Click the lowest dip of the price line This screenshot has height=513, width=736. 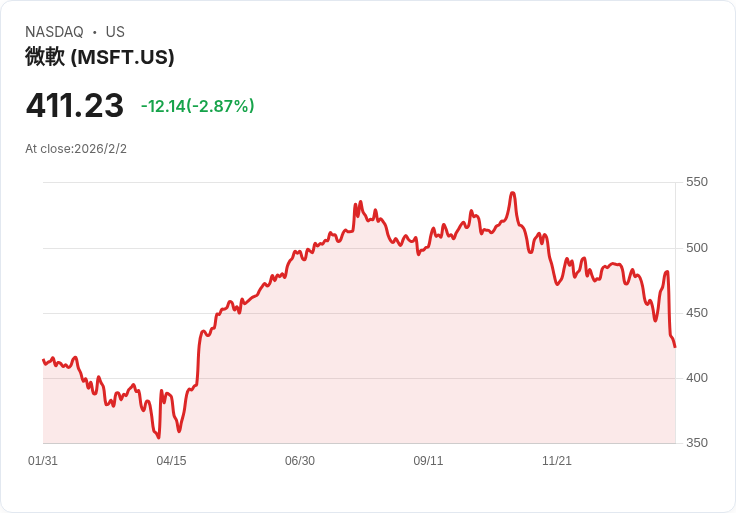click(x=158, y=437)
